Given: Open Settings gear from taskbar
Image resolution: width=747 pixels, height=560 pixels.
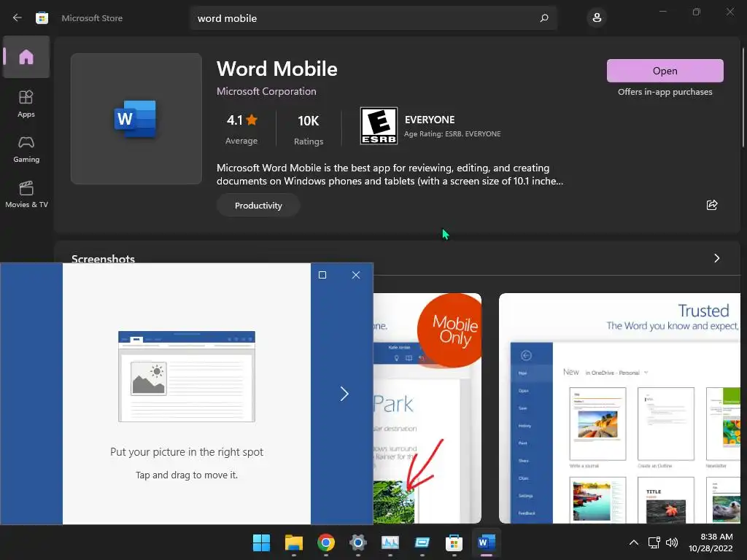Looking at the screenshot, I should pyautogui.click(x=357, y=542).
